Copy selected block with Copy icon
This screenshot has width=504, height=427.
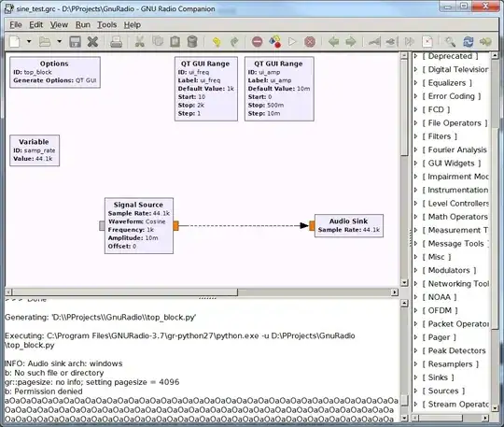click(x=158, y=42)
